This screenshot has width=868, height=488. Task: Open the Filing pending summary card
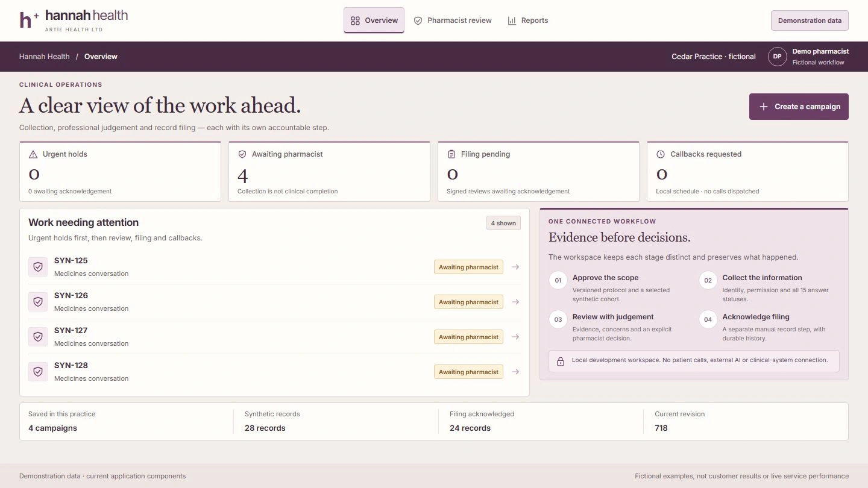[x=538, y=172]
